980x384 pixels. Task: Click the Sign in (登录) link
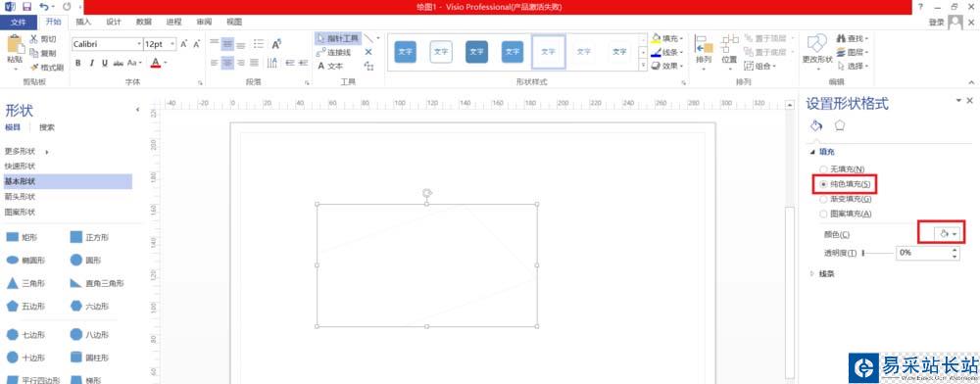point(936,23)
